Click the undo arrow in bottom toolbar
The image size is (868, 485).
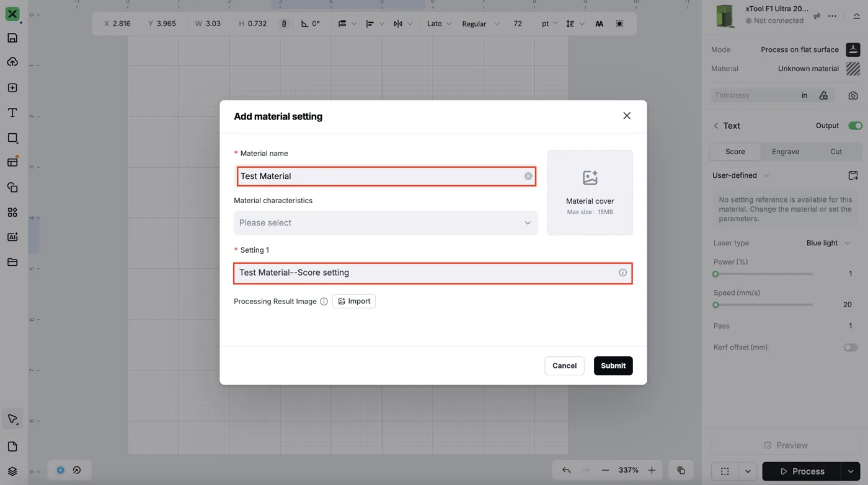point(566,471)
